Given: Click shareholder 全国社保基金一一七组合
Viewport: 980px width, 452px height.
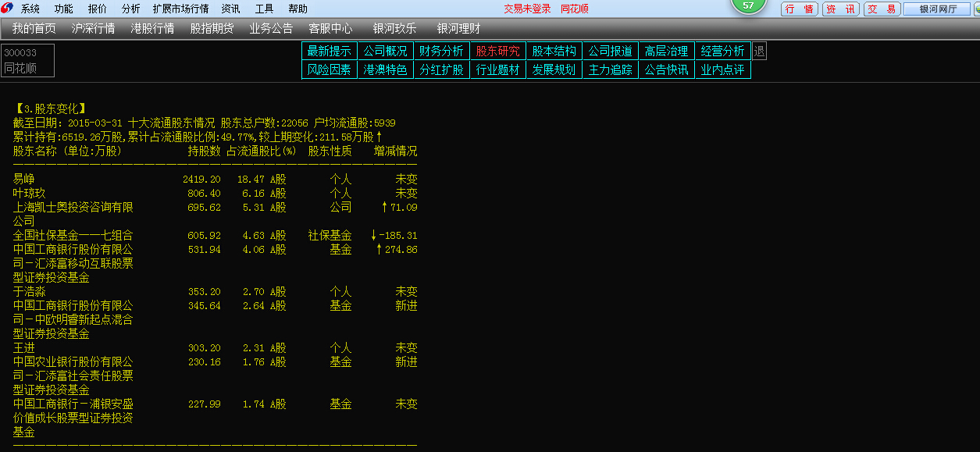Looking at the screenshot, I should coord(73,235).
